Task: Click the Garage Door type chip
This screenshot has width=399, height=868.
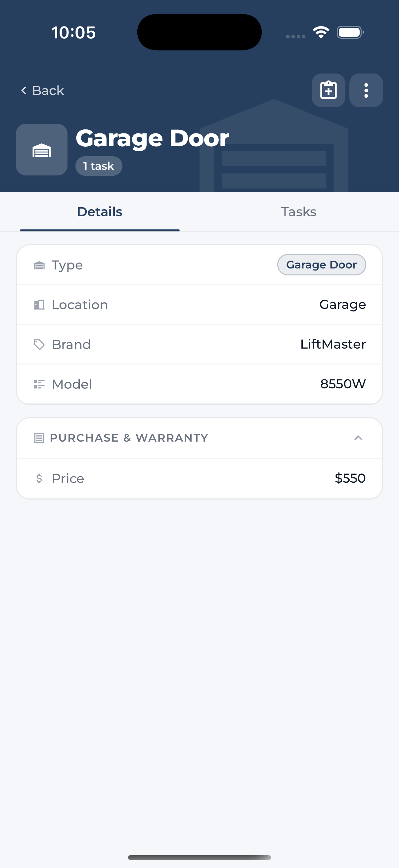Action: [x=322, y=265]
